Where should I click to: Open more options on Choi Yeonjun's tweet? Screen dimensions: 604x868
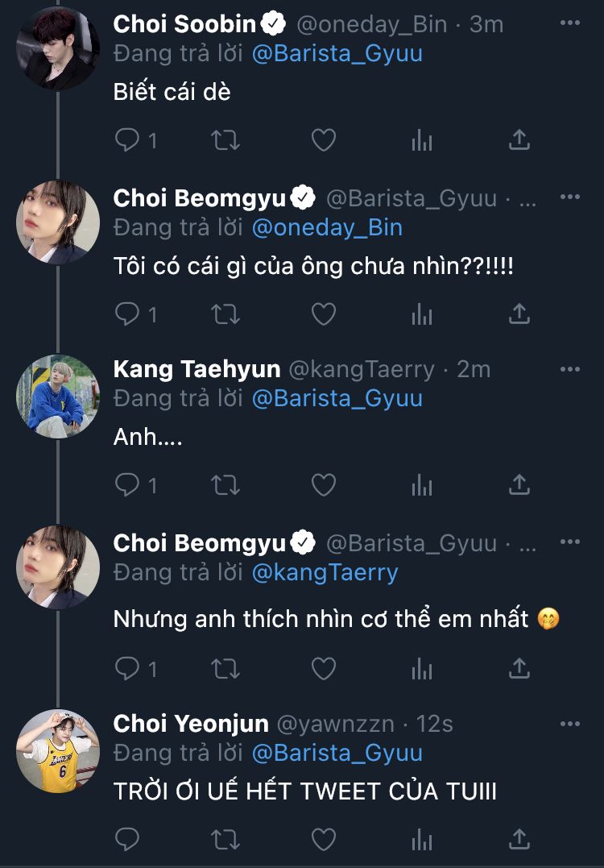point(569,724)
